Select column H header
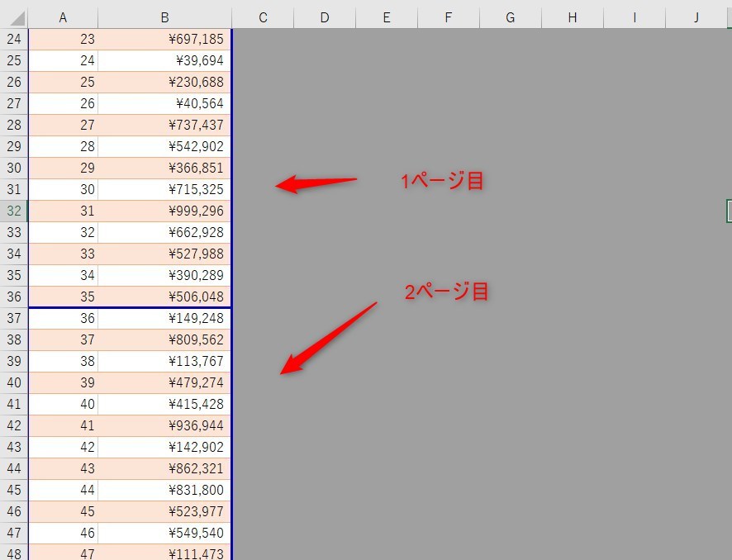The image size is (732, 560). 573,17
